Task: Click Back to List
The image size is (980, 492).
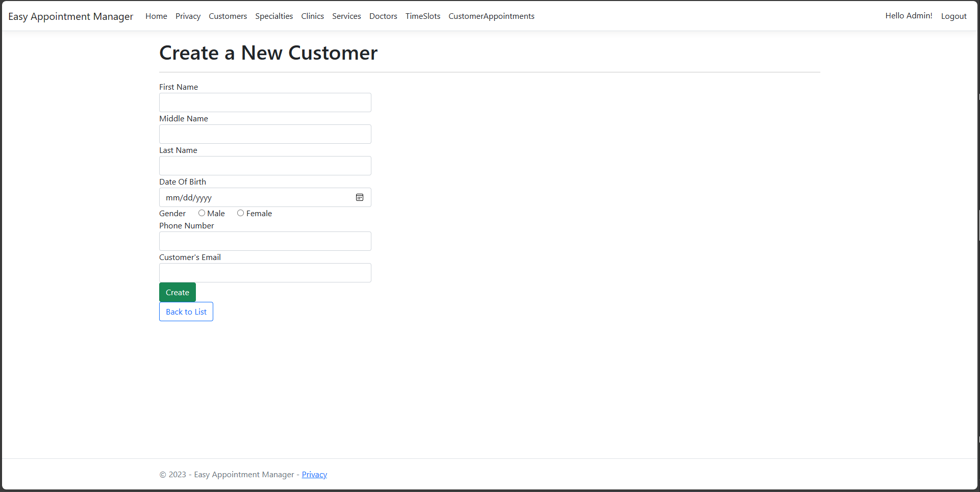Action: click(186, 311)
